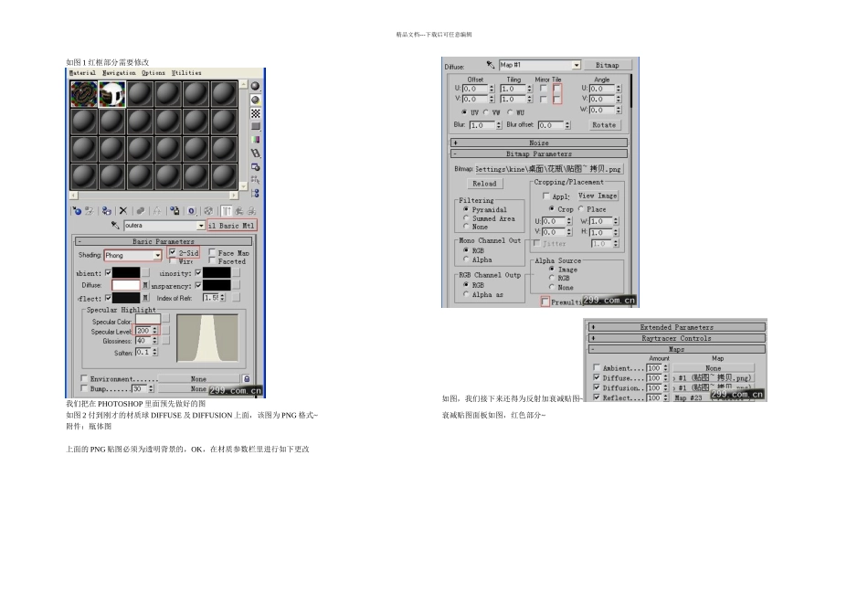Screen dimensions: 868x614
Task: Open the Options menu
Action: point(153,72)
